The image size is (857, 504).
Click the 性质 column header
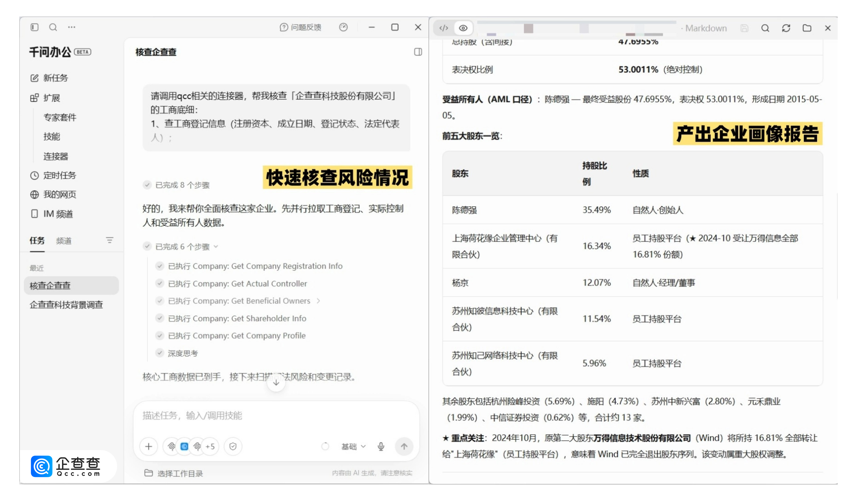tap(641, 174)
